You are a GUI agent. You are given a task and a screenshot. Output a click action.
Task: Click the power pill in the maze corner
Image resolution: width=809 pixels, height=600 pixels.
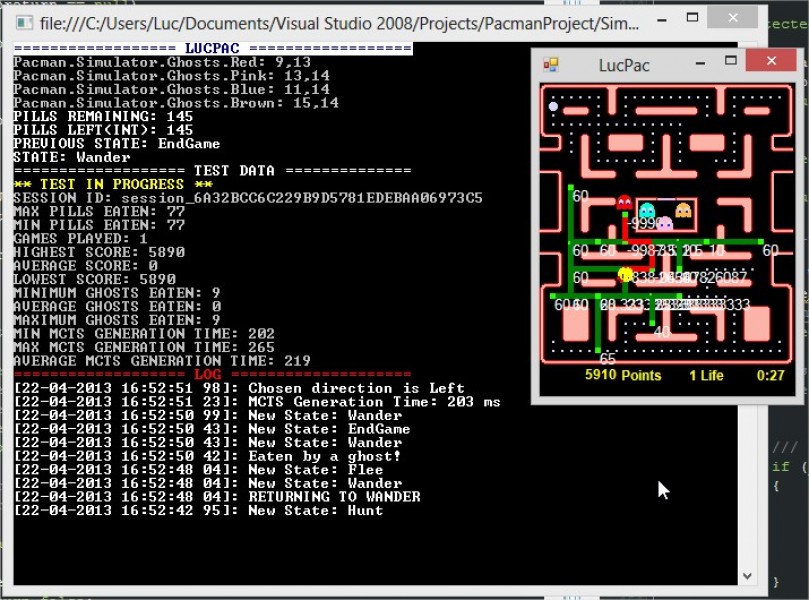pyautogui.click(x=553, y=106)
